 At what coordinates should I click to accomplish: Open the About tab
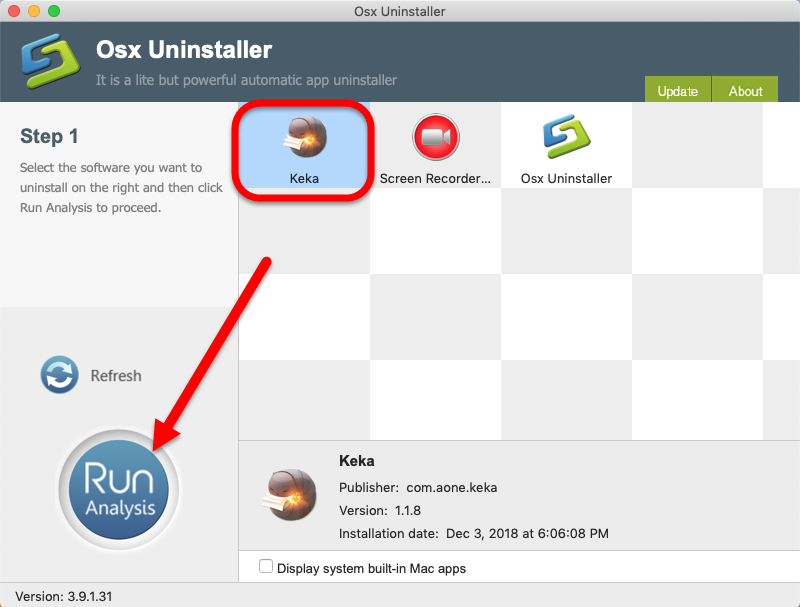[745, 90]
